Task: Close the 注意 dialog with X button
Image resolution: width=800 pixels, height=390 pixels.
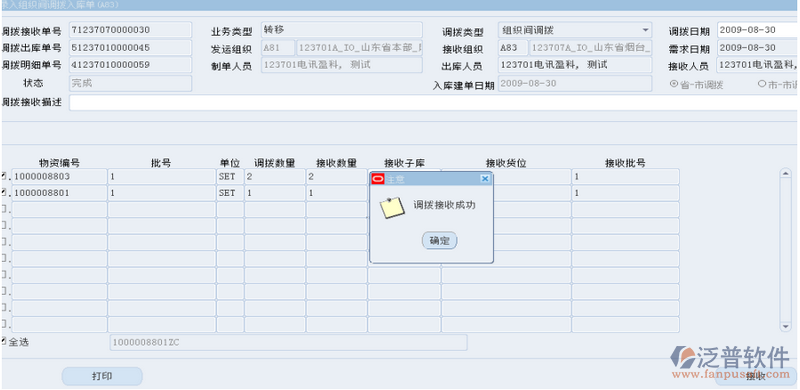Action: click(x=485, y=179)
